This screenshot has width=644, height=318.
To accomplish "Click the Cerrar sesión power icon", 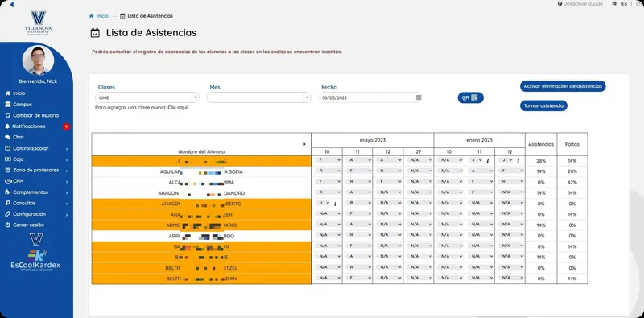I will pyautogui.click(x=7, y=225).
